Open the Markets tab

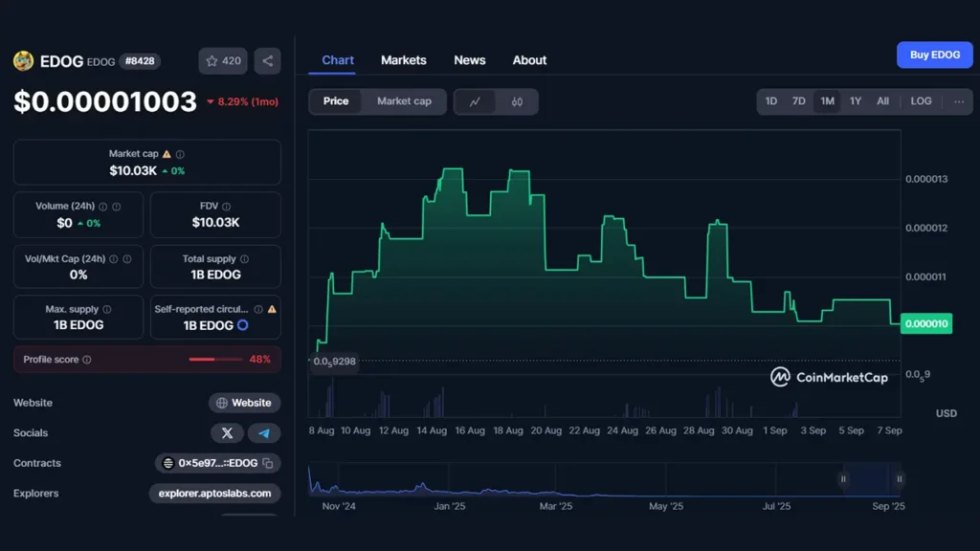pyautogui.click(x=404, y=60)
